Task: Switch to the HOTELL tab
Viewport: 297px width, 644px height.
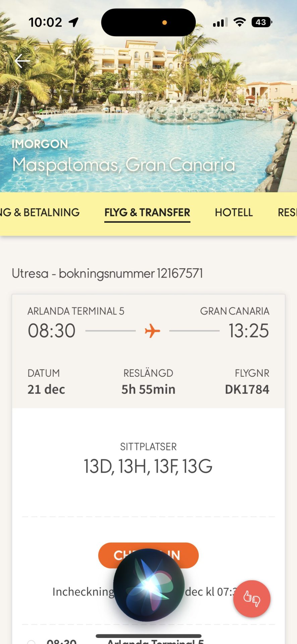Action: pos(234,213)
